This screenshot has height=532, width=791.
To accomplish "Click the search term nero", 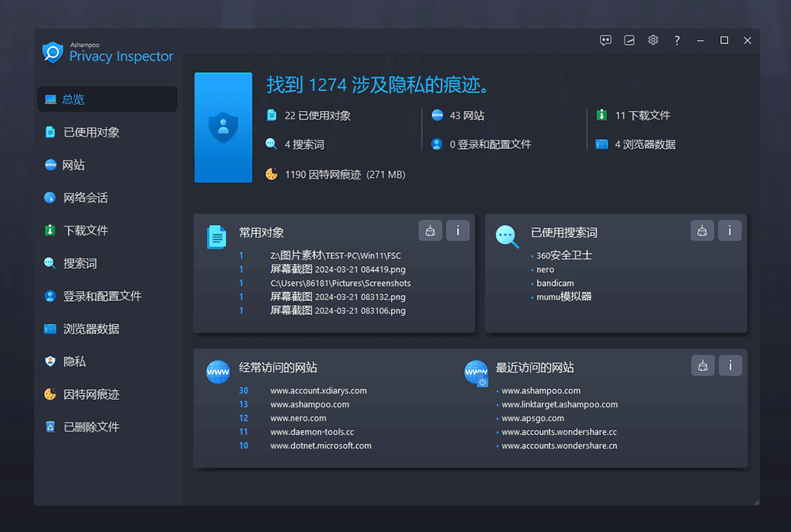I will [545, 269].
